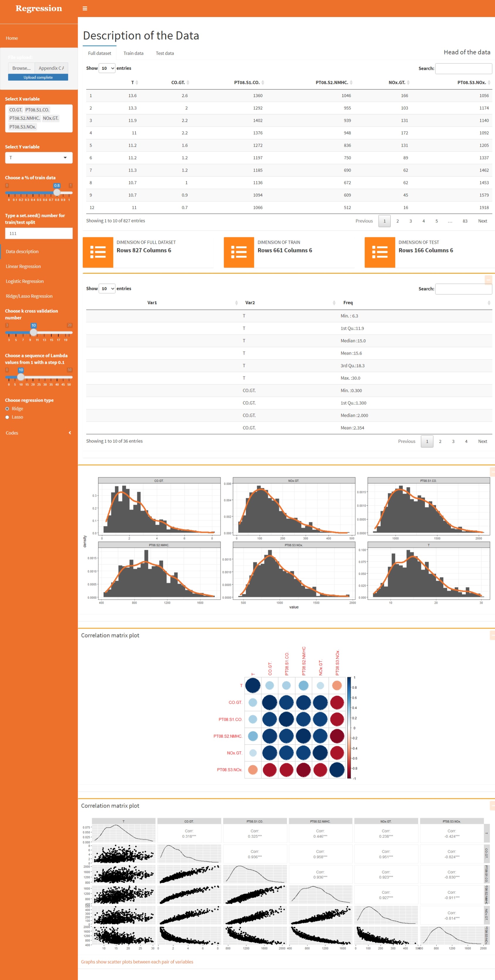Sort the T column using its sort arrows
495x980 pixels.
click(137, 82)
